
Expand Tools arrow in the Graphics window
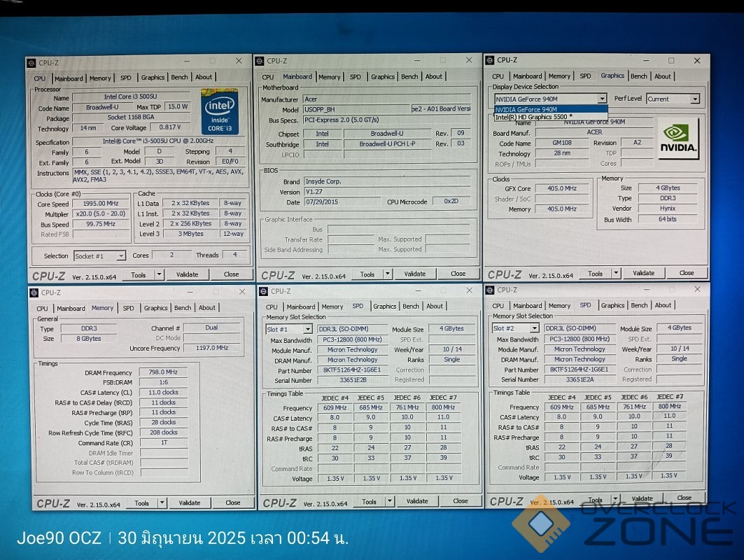pyautogui.click(x=616, y=273)
